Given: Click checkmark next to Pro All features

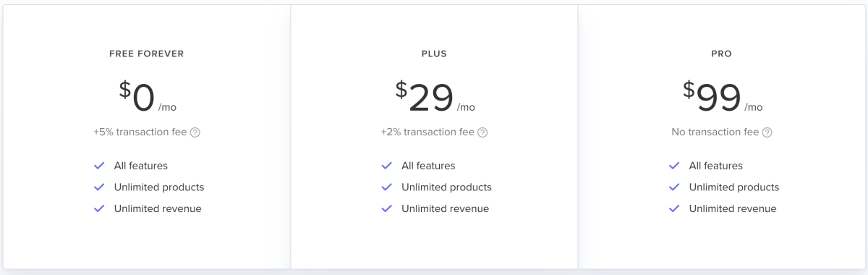Looking at the screenshot, I should point(674,166).
